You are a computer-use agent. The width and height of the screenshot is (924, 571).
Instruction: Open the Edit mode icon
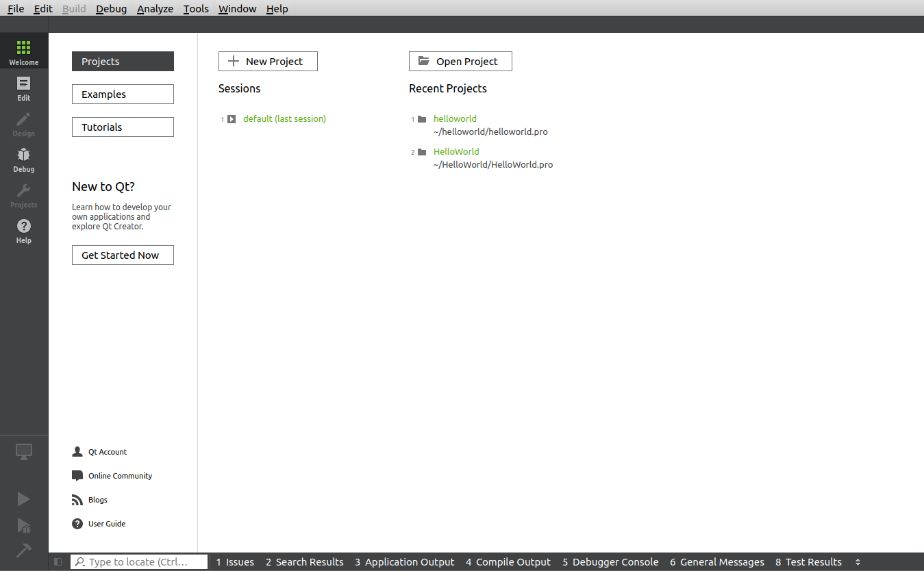(x=24, y=88)
